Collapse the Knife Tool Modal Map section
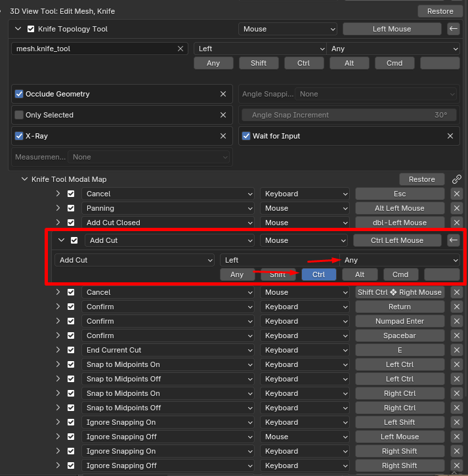 tap(24, 179)
